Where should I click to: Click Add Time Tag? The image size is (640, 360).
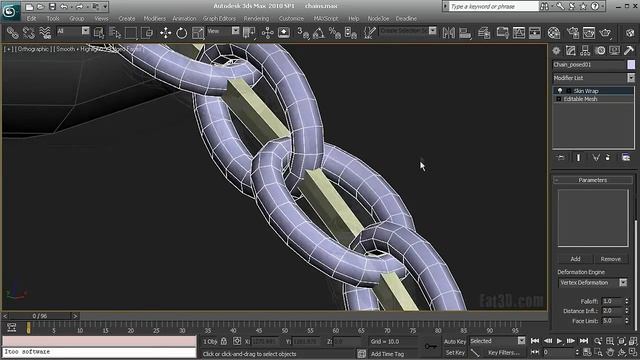click(387, 354)
